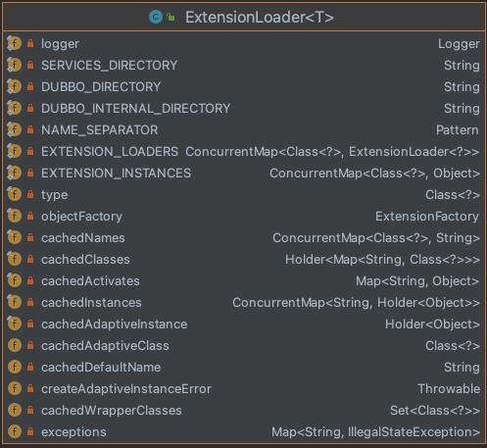Click the field icon for EXTENSION_INSTANCES
Viewport: 487px width, 448px height.
pyautogui.click(x=14, y=173)
